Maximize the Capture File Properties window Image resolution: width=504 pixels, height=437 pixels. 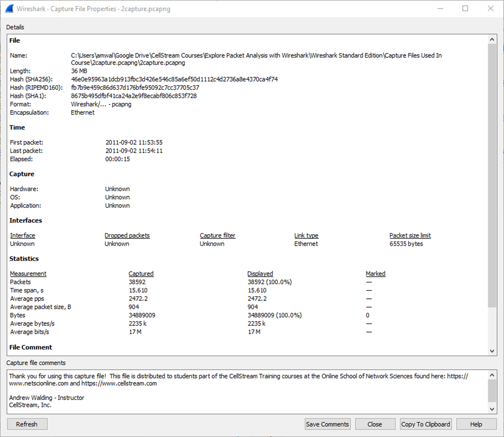click(465, 8)
